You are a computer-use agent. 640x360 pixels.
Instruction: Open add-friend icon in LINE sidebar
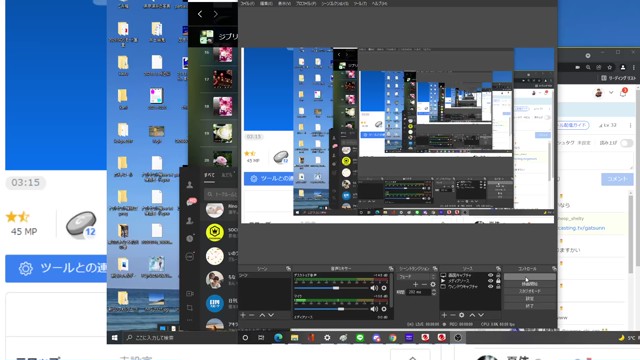click(x=190, y=221)
